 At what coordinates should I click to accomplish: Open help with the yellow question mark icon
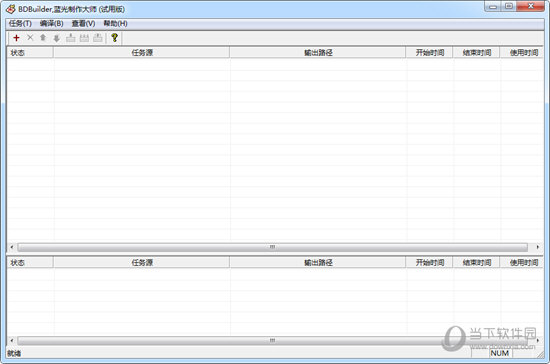click(114, 38)
